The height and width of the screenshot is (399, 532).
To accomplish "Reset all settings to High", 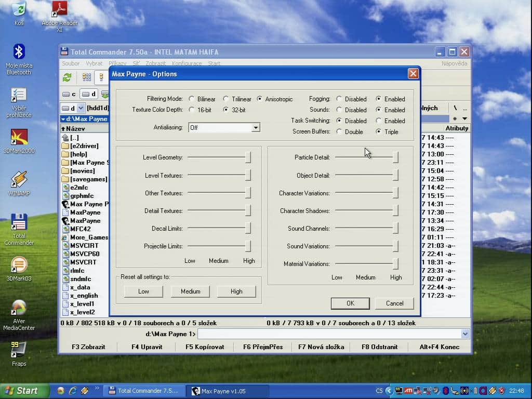I will coord(236,291).
